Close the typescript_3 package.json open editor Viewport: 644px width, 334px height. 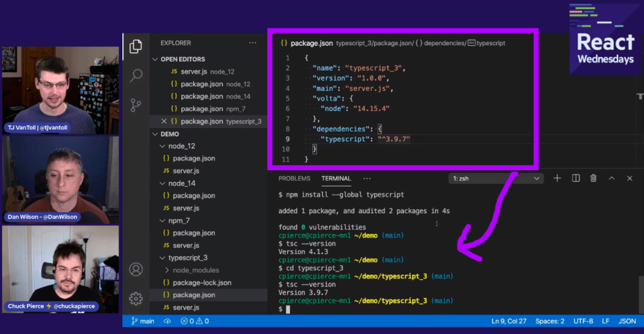pyautogui.click(x=164, y=121)
